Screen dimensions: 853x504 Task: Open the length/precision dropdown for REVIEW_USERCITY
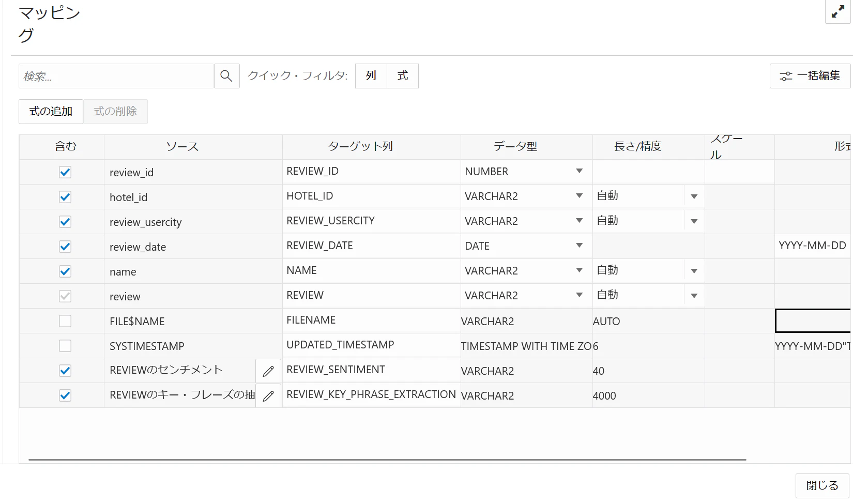tap(694, 221)
